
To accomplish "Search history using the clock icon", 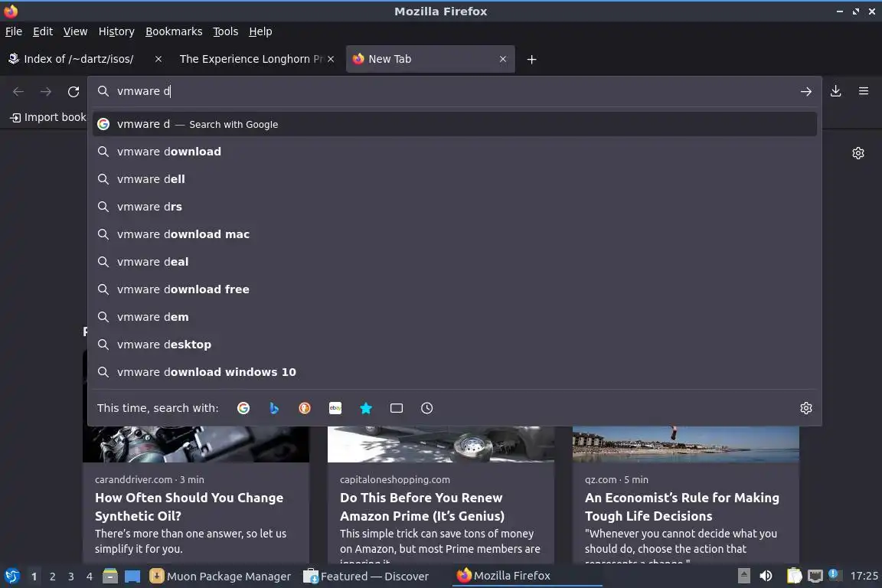I will click(x=427, y=408).
